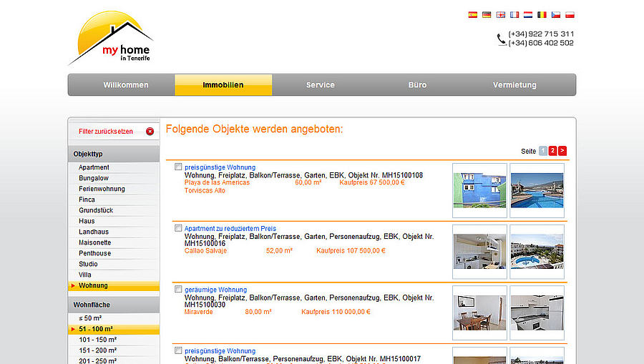Select the 'geräumige Wohnung' checkbox
This screenshot has width=644, height=364.
[x=178, y=290]
